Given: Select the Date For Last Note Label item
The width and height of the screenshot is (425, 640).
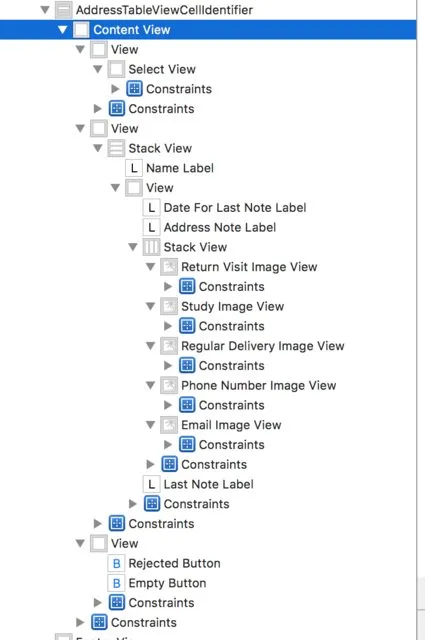Looking at the screenshot, I should (x=235, y=208).
